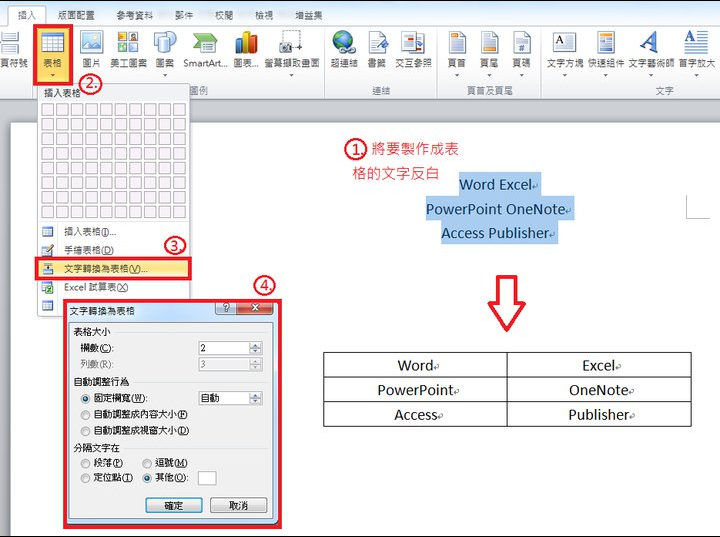Switch to the 參考資料 ribbon tab

(135, 15)
